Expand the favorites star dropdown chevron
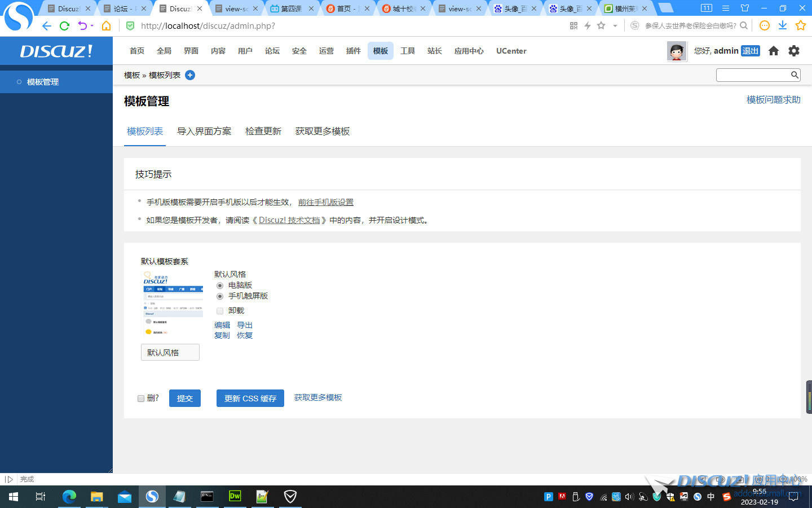Screen dimensions: 812x508 615,25
